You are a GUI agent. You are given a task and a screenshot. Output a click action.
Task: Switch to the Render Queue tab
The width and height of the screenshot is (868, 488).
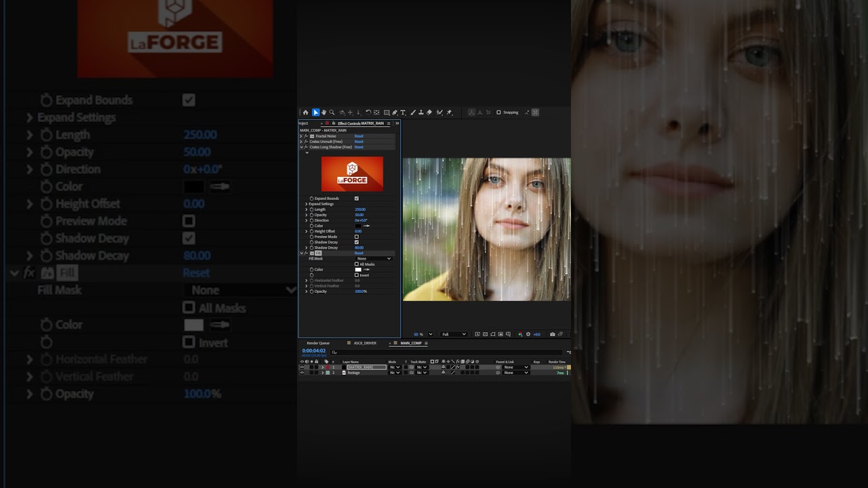[318, 343]
